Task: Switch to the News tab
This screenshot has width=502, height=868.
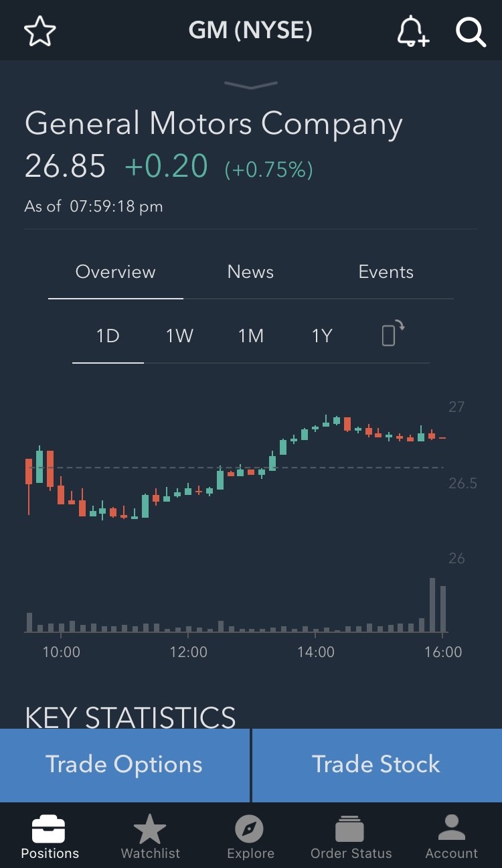Action: pyautogui.click(x=250, y=272)
